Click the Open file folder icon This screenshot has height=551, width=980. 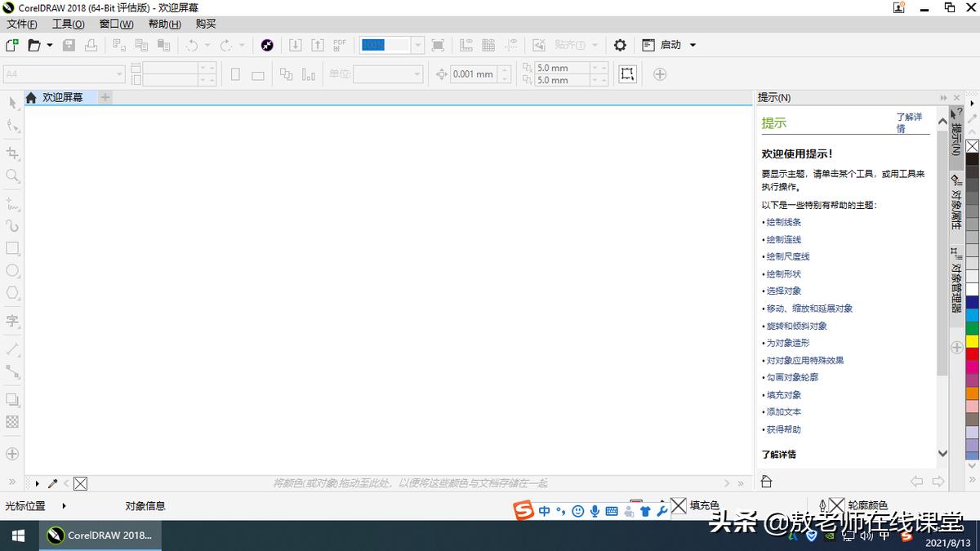[34, 45]
